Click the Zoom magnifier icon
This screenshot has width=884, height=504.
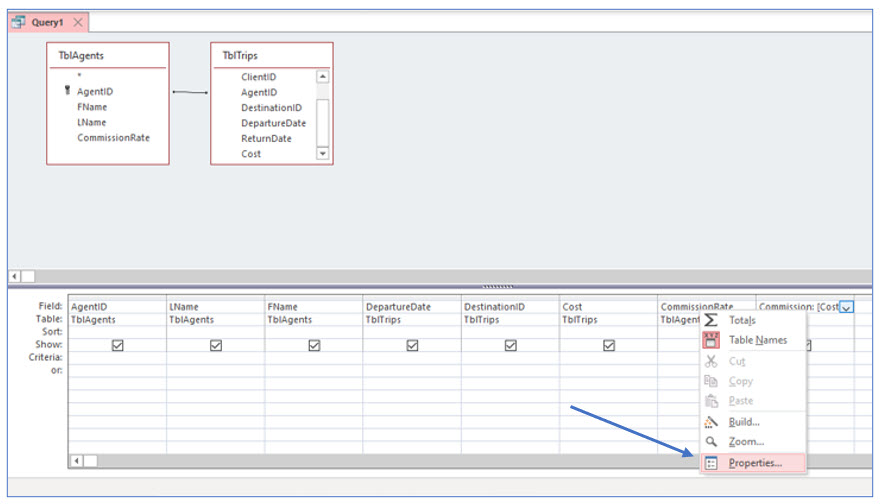pyautogui.click(x=711, y=441)
